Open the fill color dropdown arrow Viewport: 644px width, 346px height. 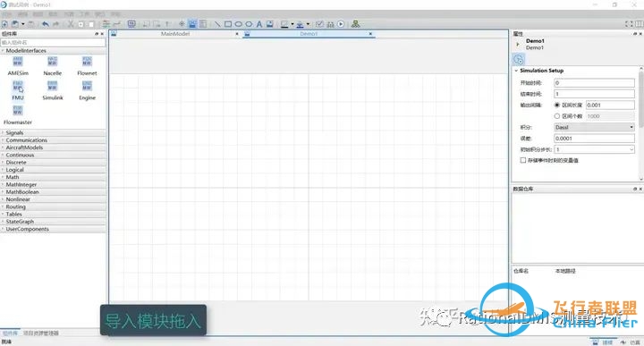308,24
